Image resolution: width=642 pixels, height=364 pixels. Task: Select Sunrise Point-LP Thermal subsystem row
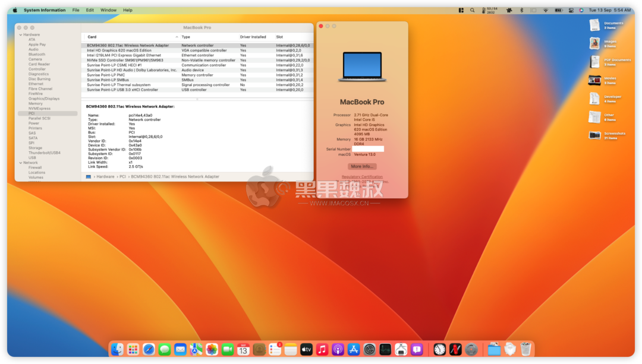197,85
